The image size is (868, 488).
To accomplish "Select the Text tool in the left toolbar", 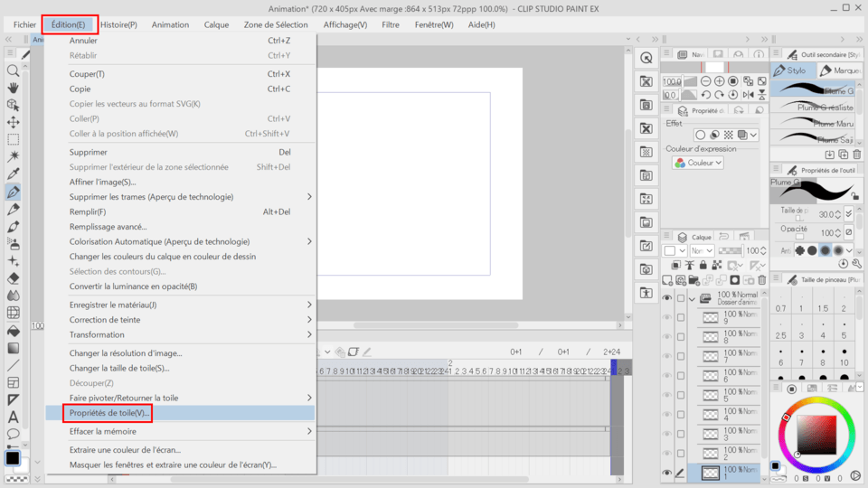I will [14, 418].
